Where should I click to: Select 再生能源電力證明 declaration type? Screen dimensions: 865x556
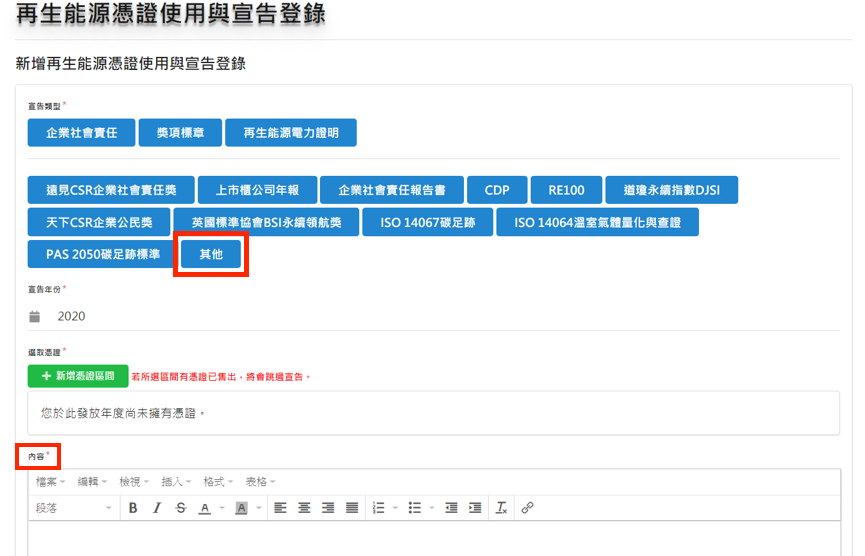tap(291, 133)
